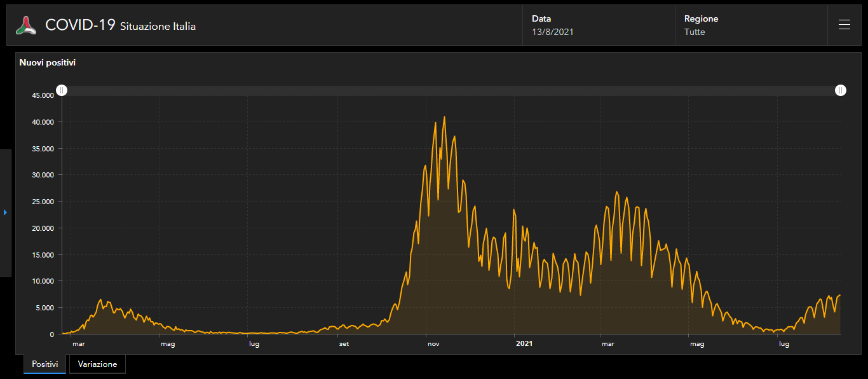Select the left range slider handle
The width and height of the screenshot is (868, 379).
(62, 90)
